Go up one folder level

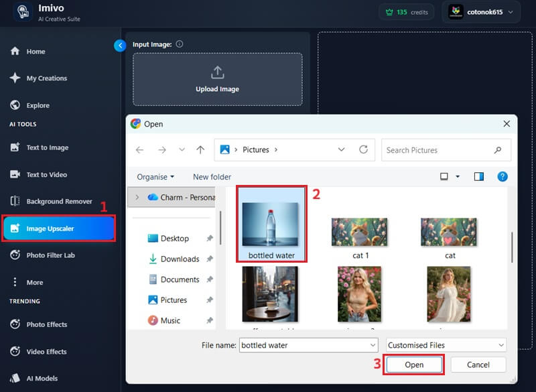coord(200,149)
